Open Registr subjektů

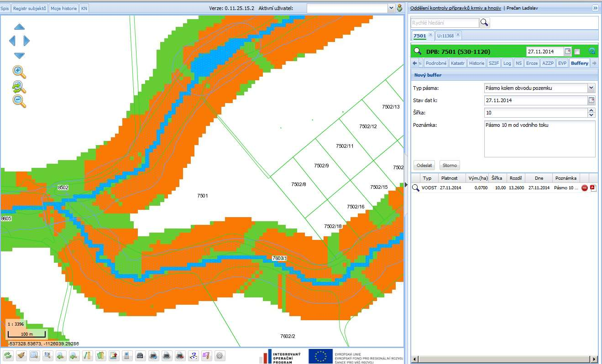[29, 8]
